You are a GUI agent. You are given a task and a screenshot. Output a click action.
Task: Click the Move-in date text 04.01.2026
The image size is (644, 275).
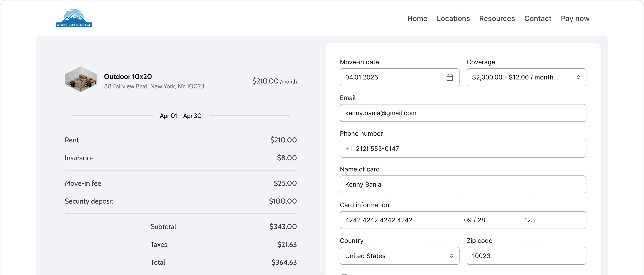pos(362,77)
